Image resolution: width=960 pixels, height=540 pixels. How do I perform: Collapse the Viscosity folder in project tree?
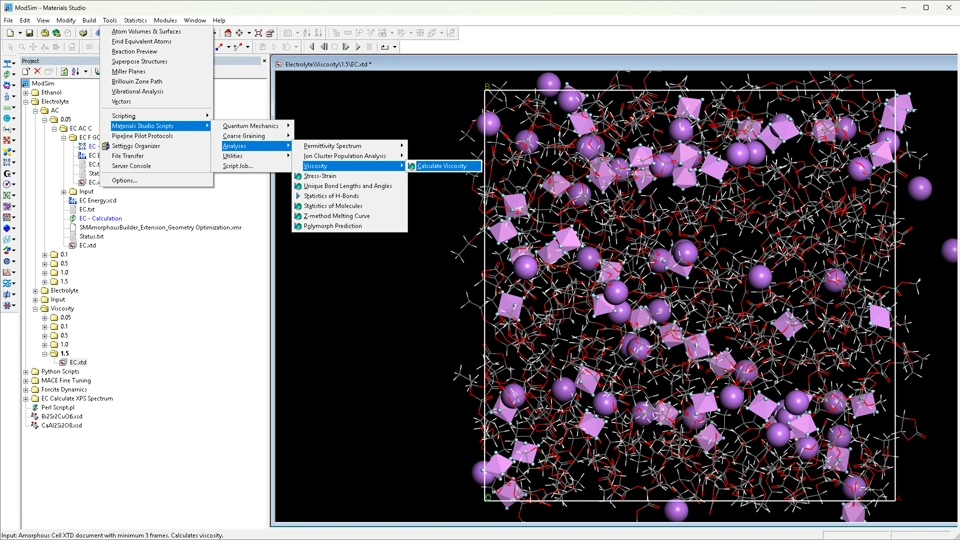pyautogui.click(x=36, y=309)
